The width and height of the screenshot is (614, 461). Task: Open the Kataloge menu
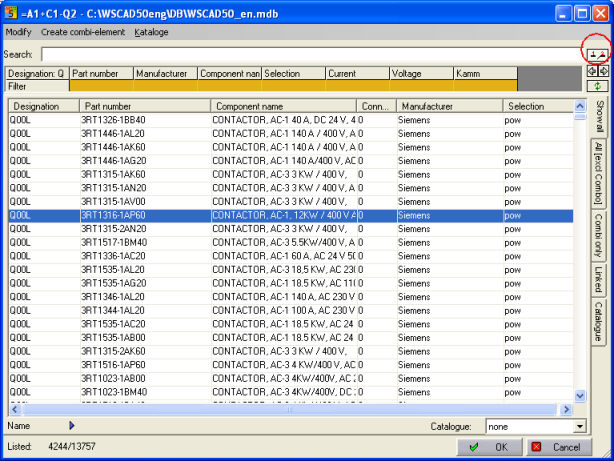[x=151, y=32]
